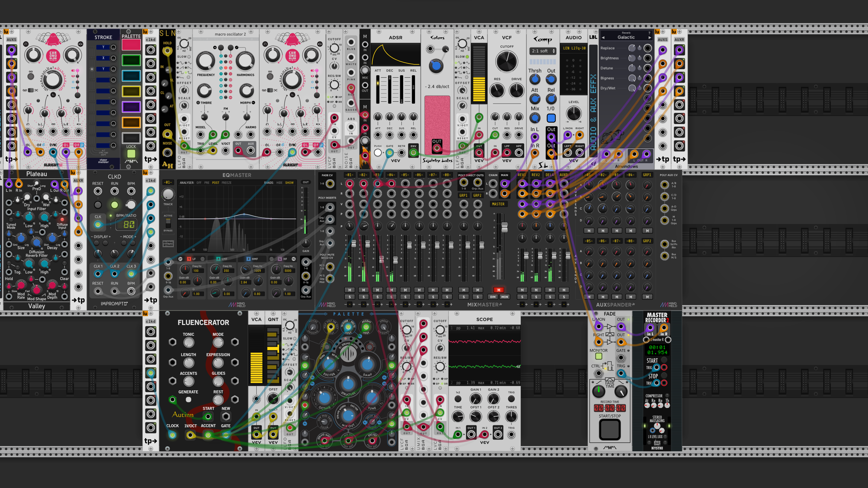Viewport: 868px width, 488px height.
Task: Toggle the Stroke LOCK green button
Action: coord(131,154)
